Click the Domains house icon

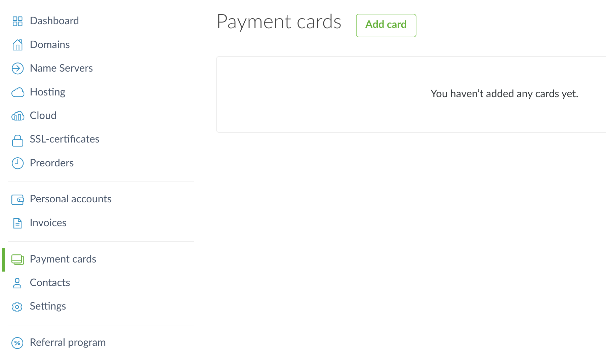coord(17,45)
